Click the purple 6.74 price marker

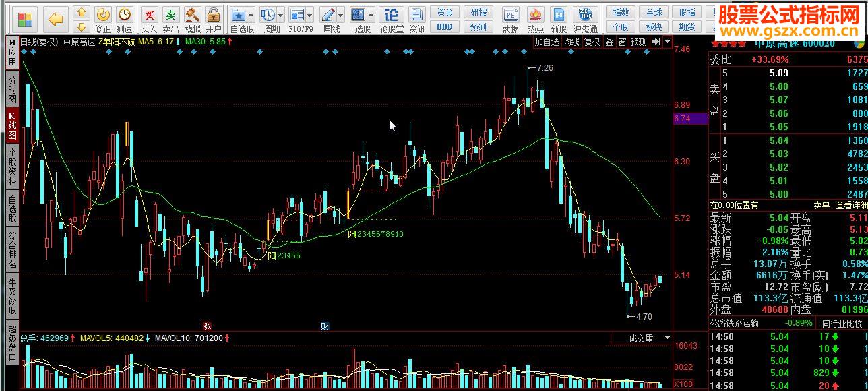tap(691, 119)
